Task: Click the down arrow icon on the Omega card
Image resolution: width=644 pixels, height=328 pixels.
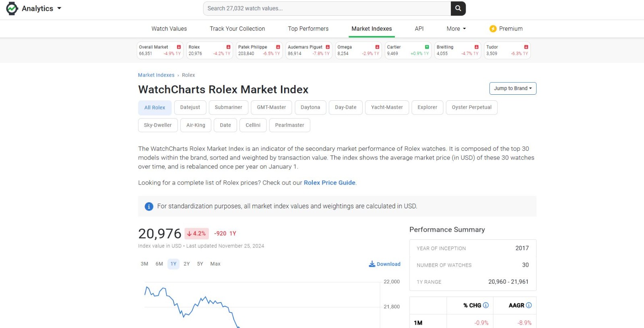Action: [x=377, y=47]
